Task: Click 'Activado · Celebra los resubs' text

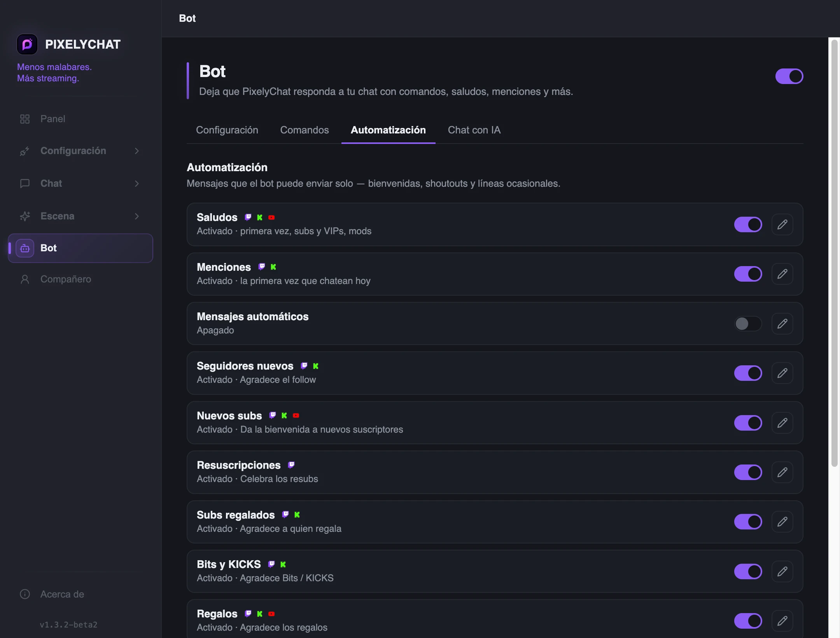Action: [x=257, y=479]
